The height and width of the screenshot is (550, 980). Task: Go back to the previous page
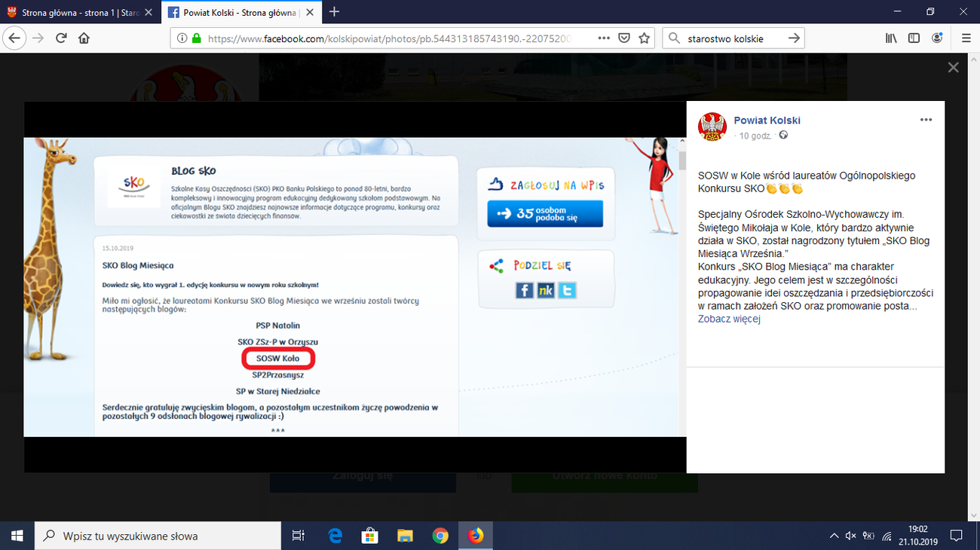(x=14, y=38)
